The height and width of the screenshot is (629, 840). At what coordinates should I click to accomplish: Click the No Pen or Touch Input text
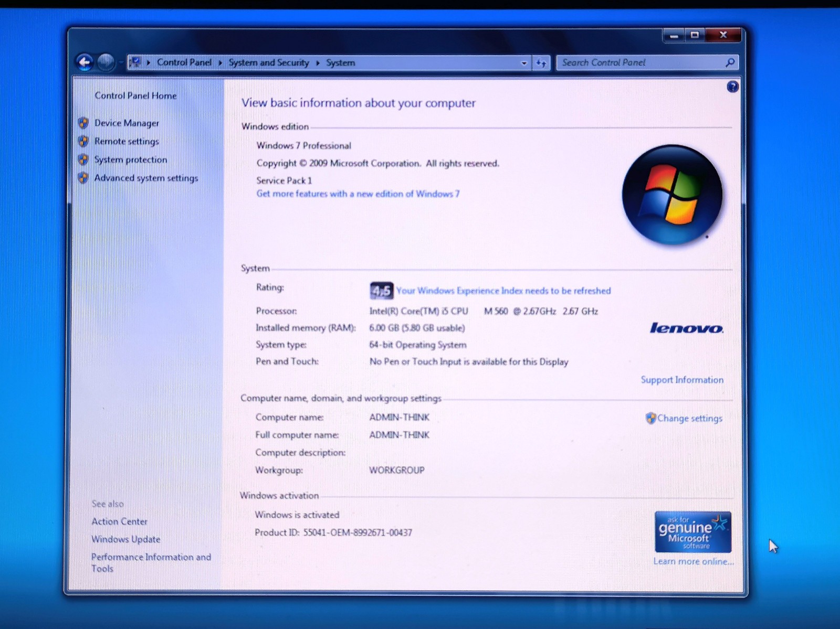pyautogui.click(x=469, y=361)
